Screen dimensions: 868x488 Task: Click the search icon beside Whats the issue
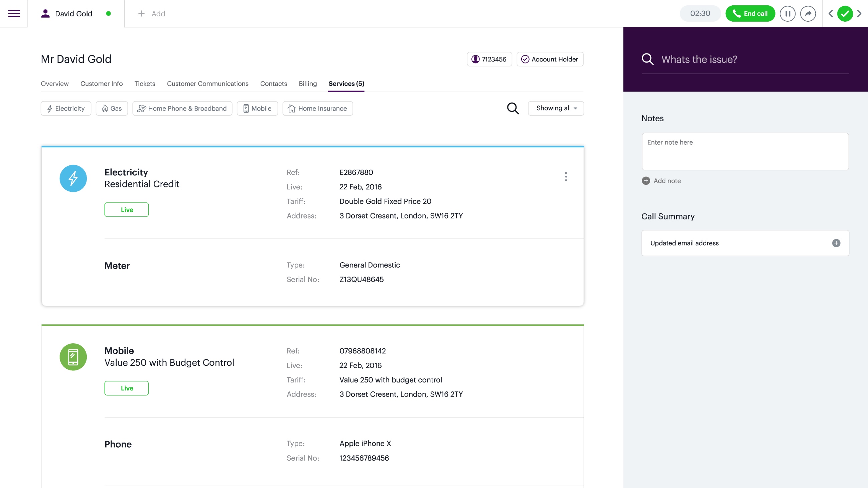pyautogui.click(x=648, y=59)
